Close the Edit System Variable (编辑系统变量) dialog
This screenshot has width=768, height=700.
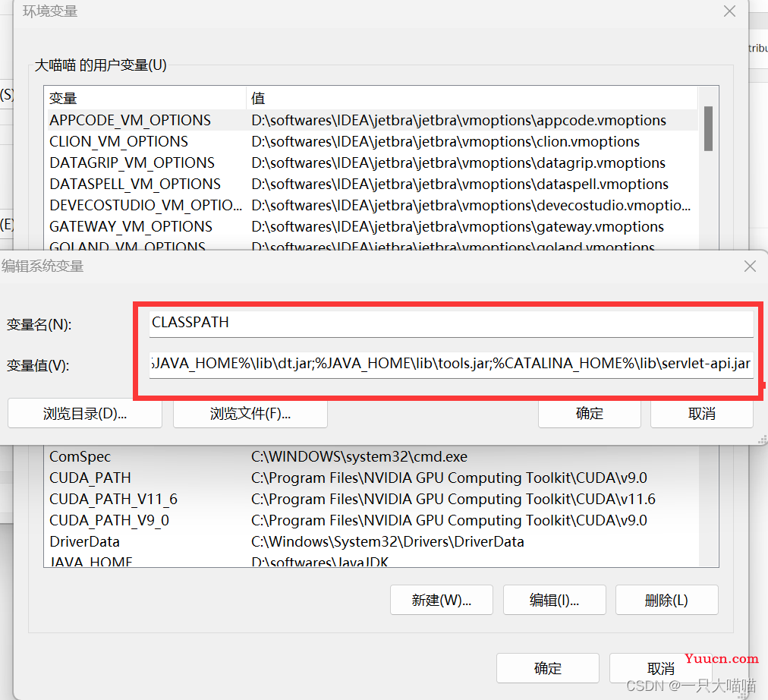[750, 266]
